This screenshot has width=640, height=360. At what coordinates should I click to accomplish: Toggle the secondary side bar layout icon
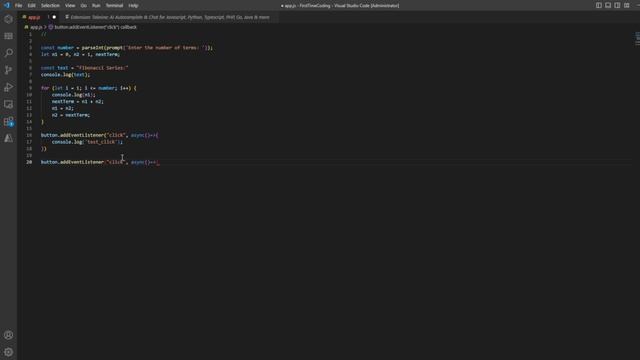click(x=618, y=5)
